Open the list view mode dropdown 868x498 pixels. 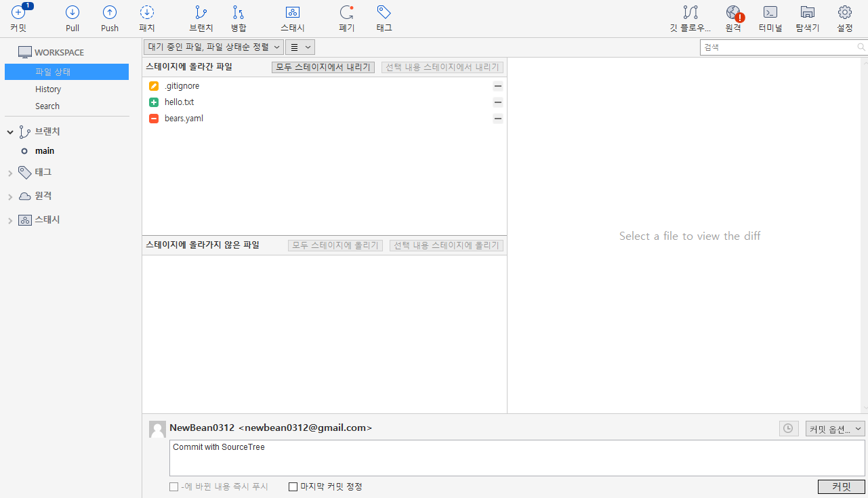point(300,47)
